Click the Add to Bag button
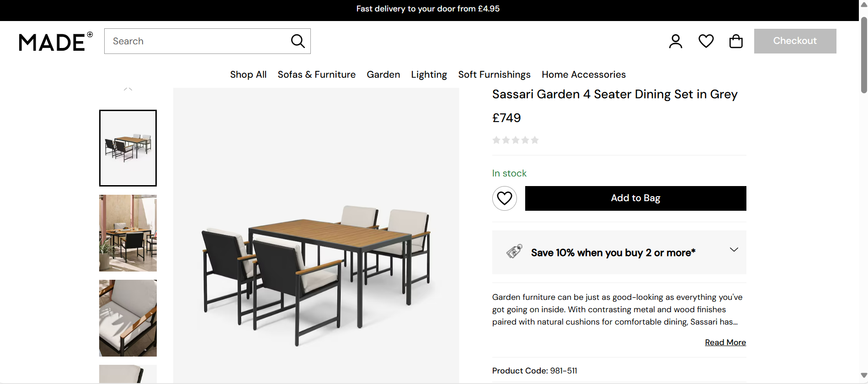 point(636,198)
